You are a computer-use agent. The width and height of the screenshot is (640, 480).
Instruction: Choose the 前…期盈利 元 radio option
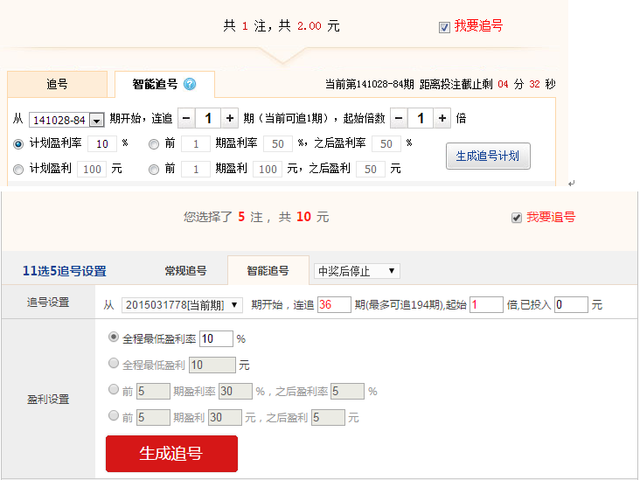click(x=153, y=169)
